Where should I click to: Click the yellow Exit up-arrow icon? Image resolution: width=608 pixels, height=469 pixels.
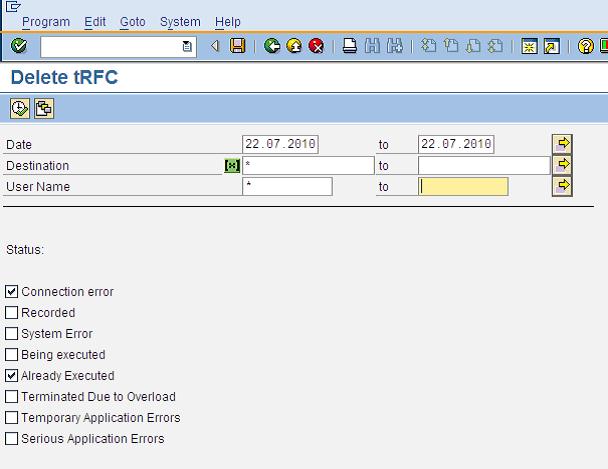click(x=294, y=46)
